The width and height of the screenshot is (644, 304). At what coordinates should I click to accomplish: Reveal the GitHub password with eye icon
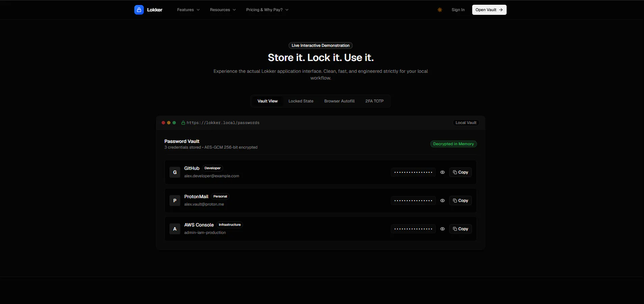tap(442, 172)
